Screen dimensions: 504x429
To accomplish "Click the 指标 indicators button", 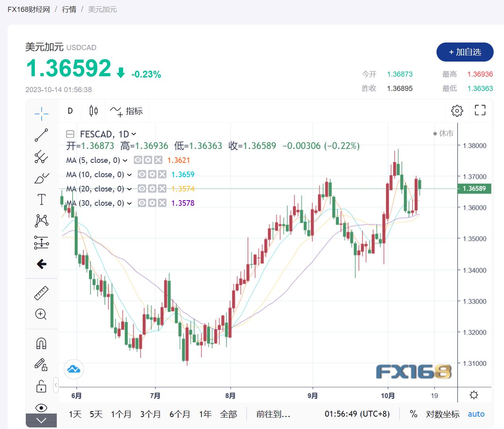I will (127, 111).
